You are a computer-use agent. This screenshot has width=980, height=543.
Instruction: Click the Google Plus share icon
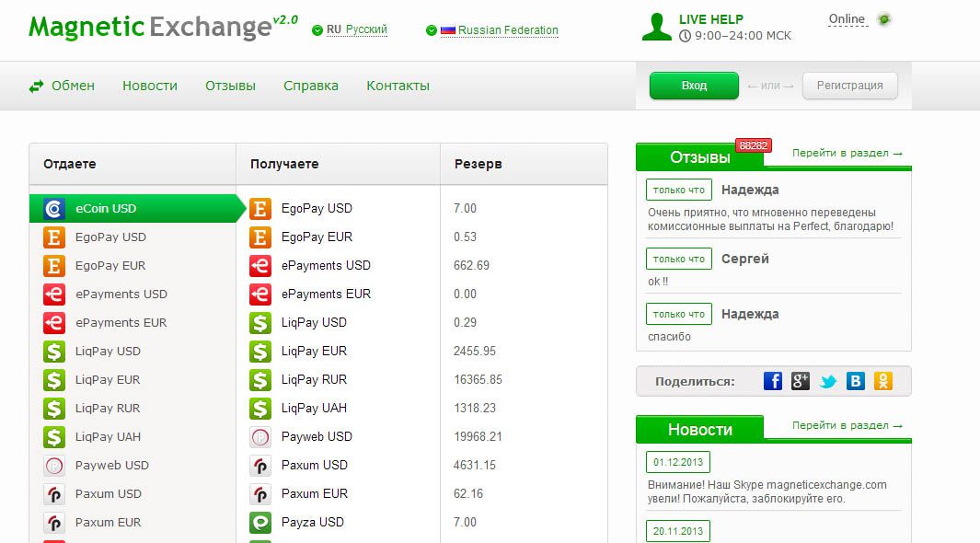[x=801, y=381]
